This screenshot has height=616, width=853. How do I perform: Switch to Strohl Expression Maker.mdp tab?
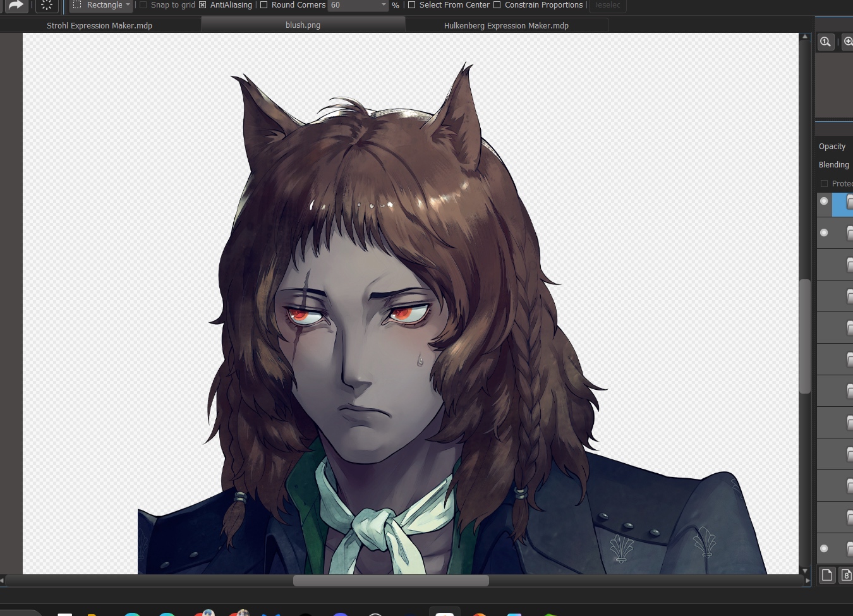click(x=99, y=25)
